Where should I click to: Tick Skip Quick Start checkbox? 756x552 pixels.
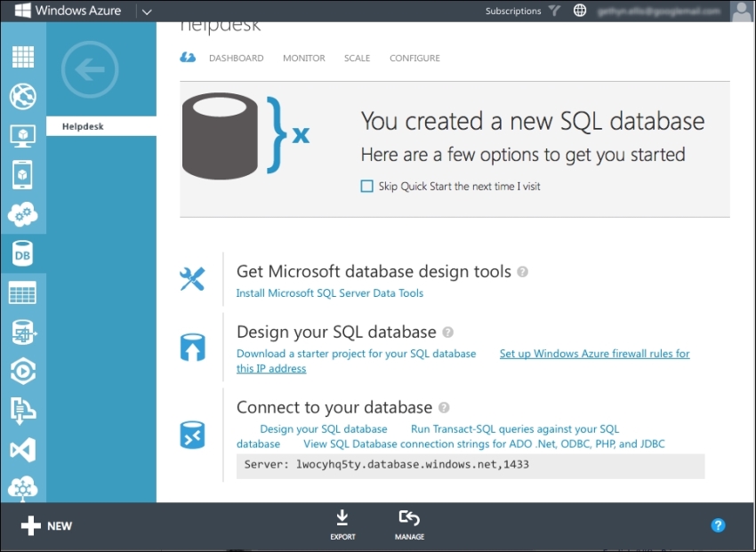(x=367, y=187)
